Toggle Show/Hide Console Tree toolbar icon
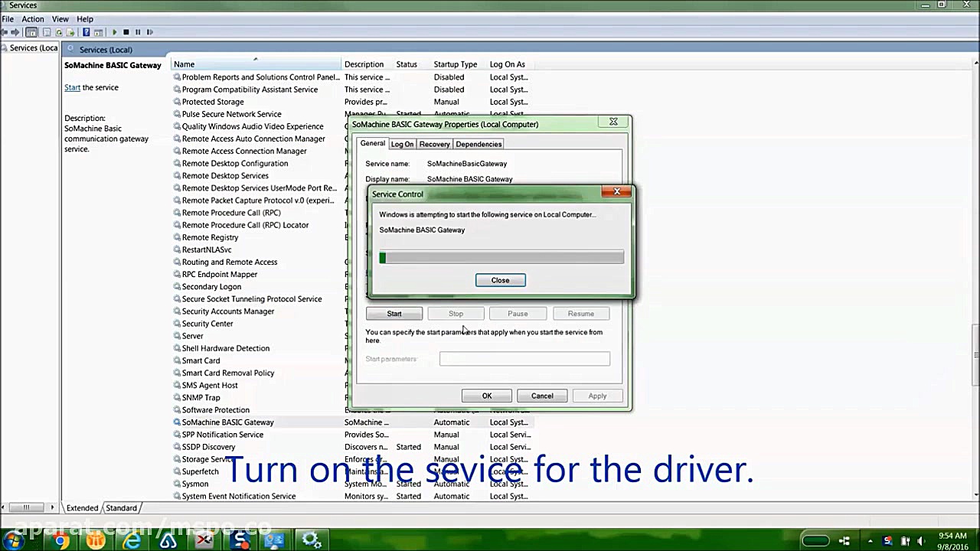The width and height of the screenshot is (980, 551). (31, 32)
